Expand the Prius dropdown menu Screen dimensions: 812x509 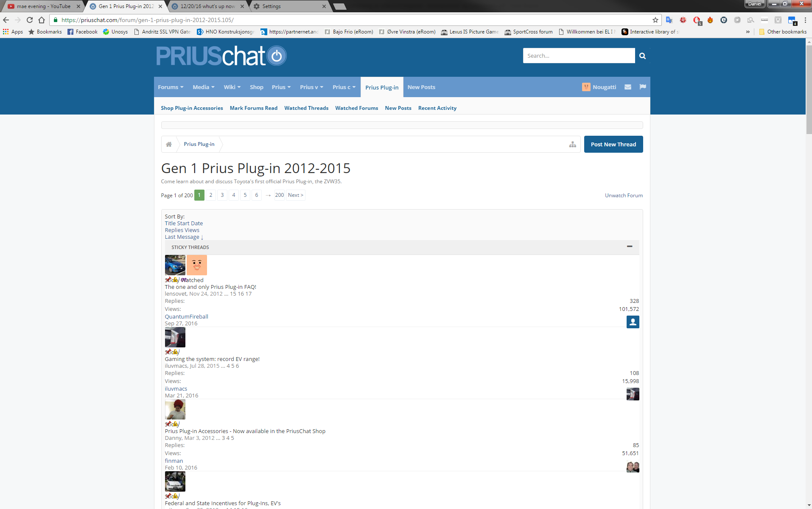coord(281,87)
